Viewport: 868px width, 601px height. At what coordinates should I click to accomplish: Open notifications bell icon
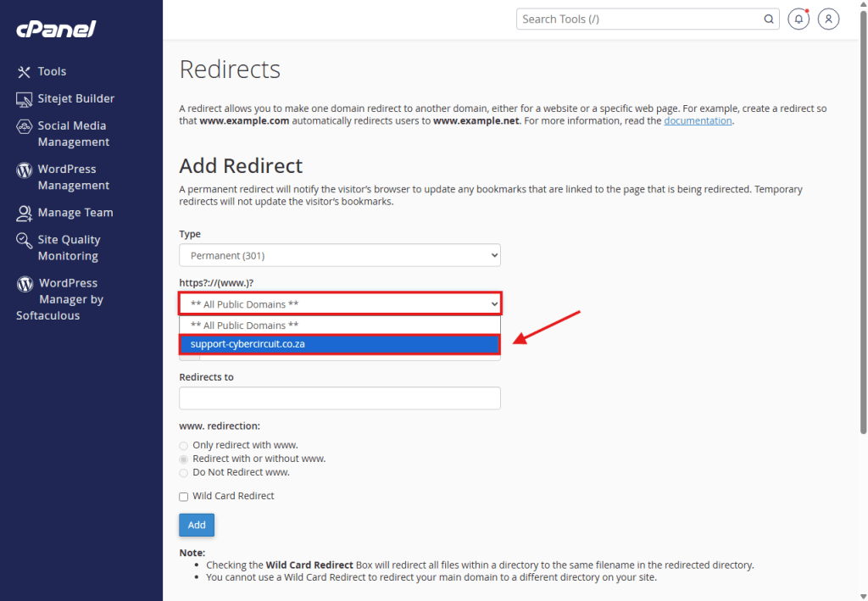point(798,19)
